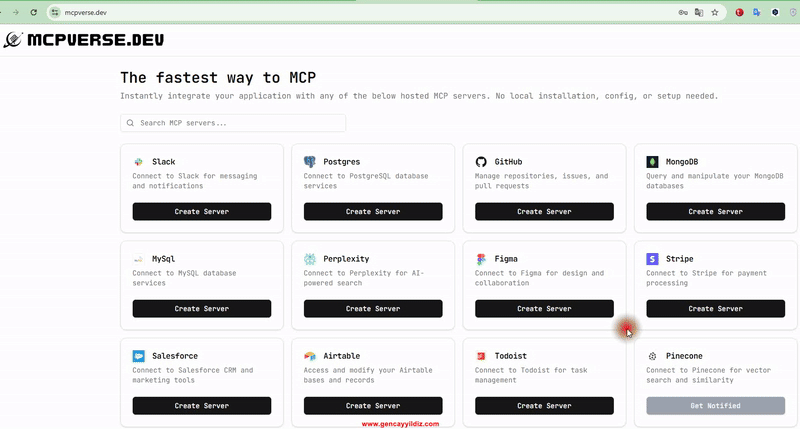Click the GitHub octocat icon

tap(481, 162)
